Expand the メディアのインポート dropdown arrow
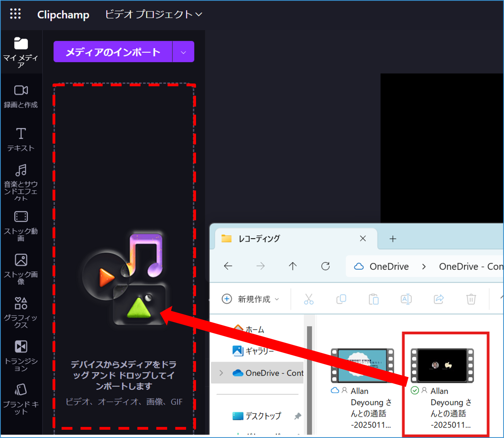The image size is (504, 438). pyautogui.click(x=183, y=52)
